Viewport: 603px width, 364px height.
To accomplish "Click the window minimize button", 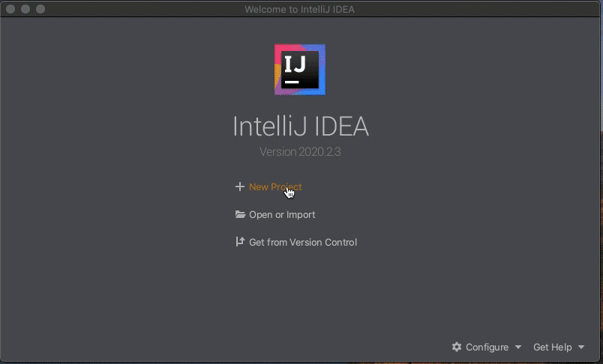I will pos(25,9).
